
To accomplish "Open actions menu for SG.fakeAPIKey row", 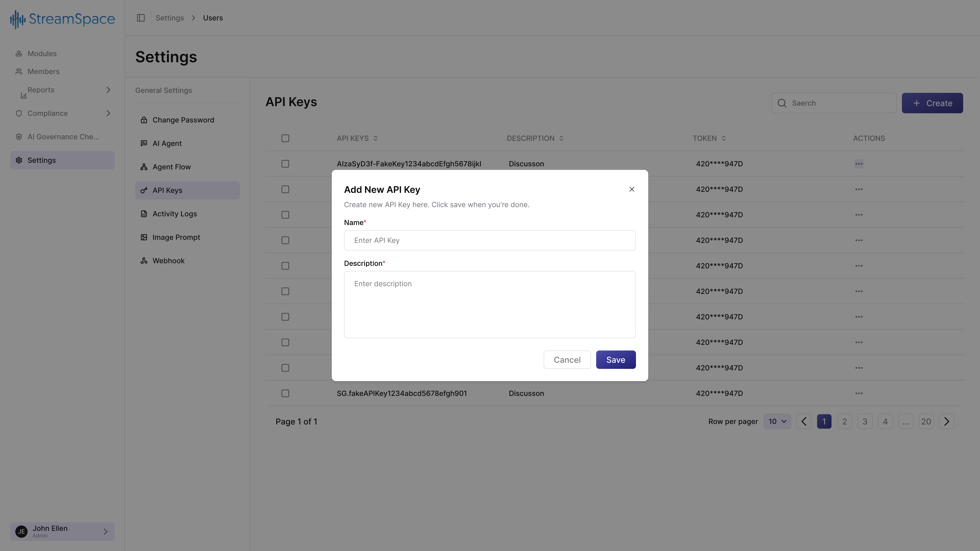I will 859,394.
